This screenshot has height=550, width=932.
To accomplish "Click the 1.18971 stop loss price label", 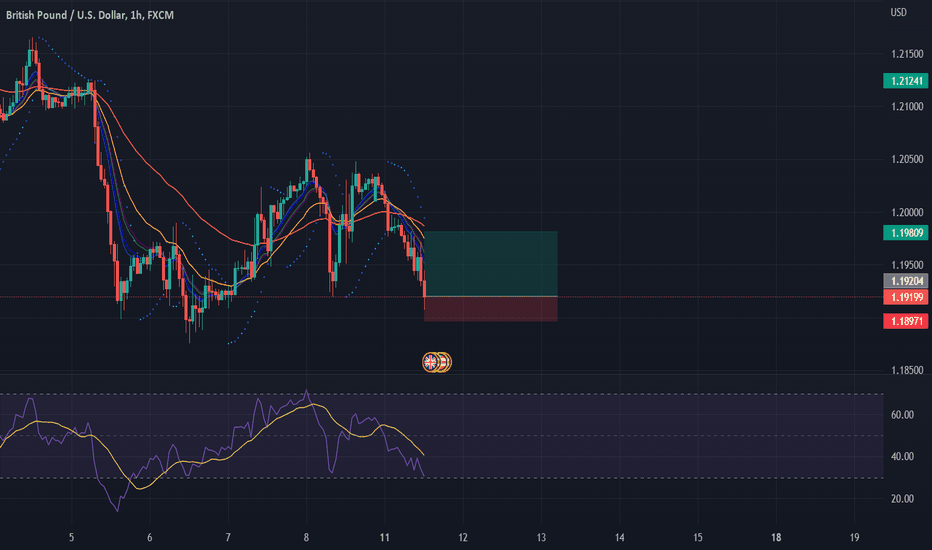I will (x=906, y=321).
